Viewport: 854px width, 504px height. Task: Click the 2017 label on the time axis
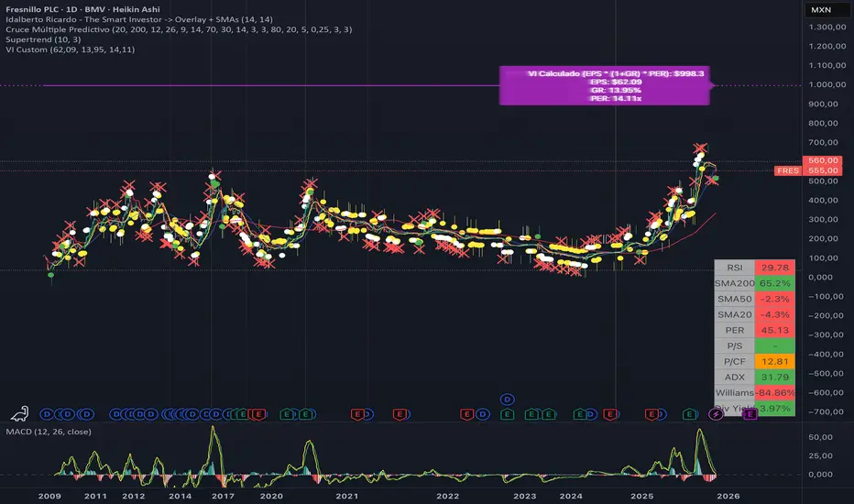coord(223,496)
